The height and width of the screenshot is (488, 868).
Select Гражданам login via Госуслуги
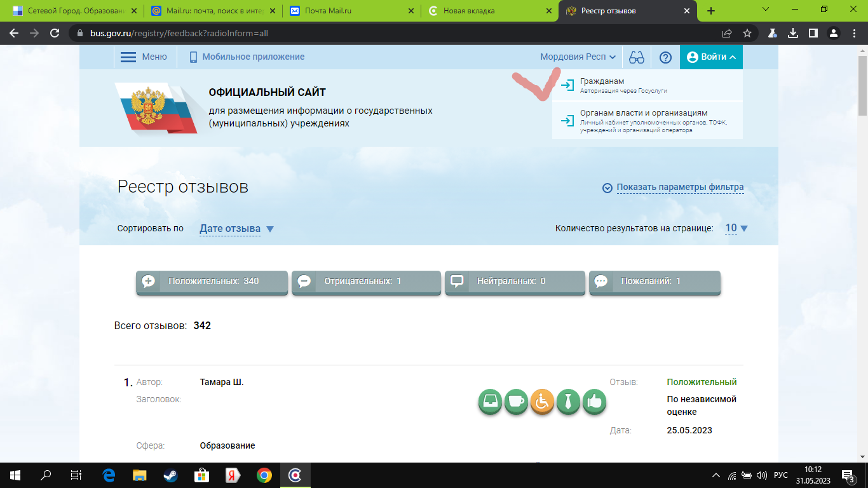[602, 85]
